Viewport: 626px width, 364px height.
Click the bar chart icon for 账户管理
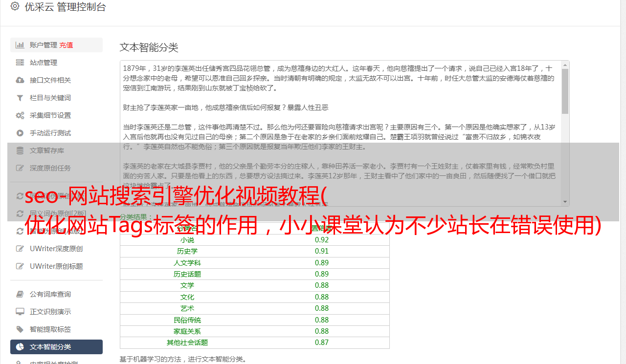pos(20,45)
